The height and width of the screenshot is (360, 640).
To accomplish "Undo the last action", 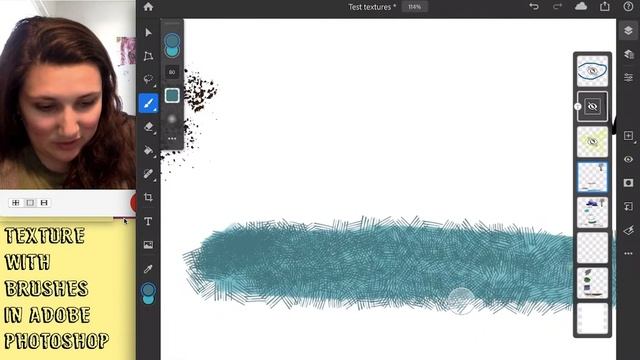I will click(x=533, y=7).
